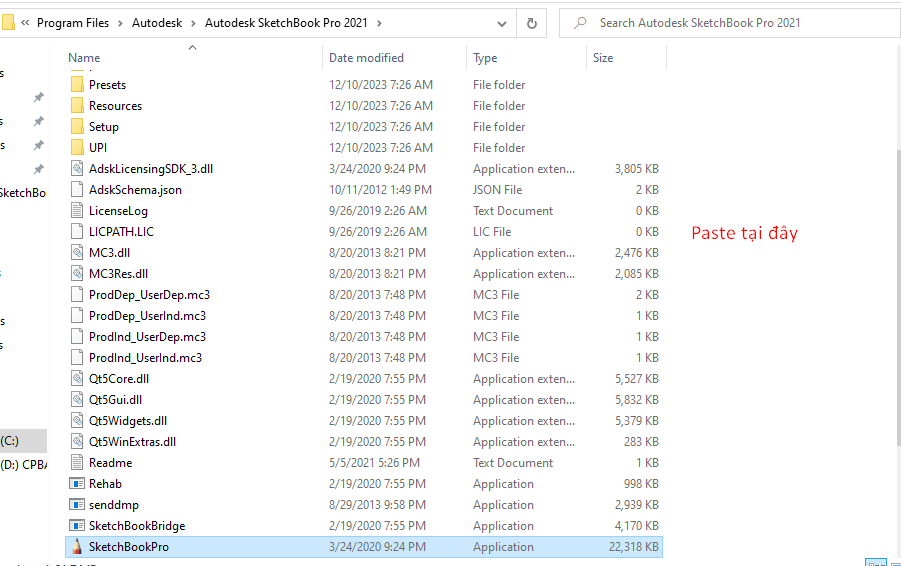Refresh the folder view

532,23
